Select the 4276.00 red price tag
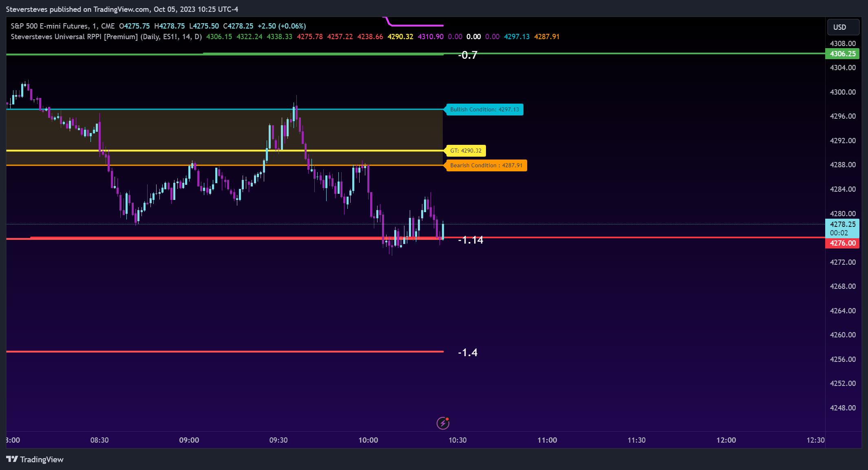Screen dimensions: 868x470 click(x=842, y=243)
